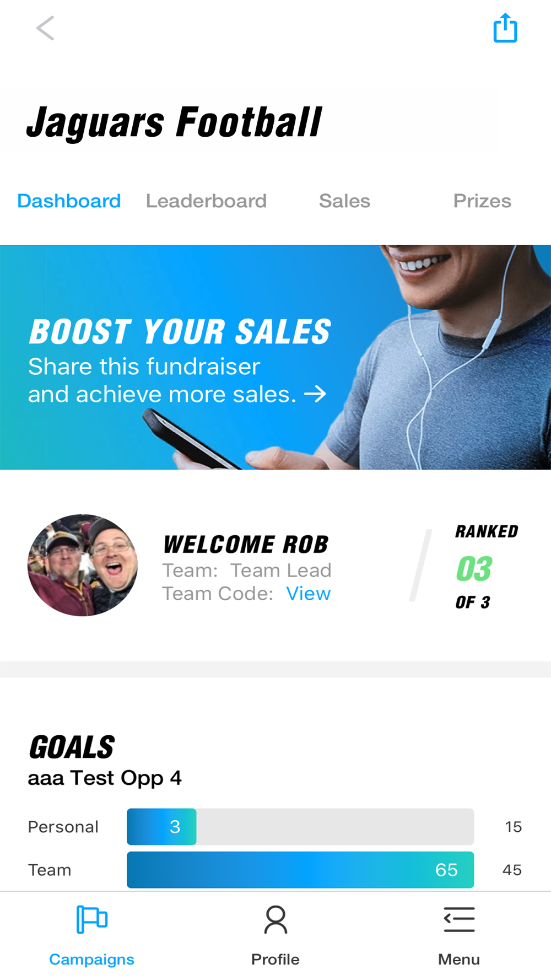The width and height of the screenshot is (551, 980).
Task: Open the Campaigns flag icon
Action: (91, 919)
